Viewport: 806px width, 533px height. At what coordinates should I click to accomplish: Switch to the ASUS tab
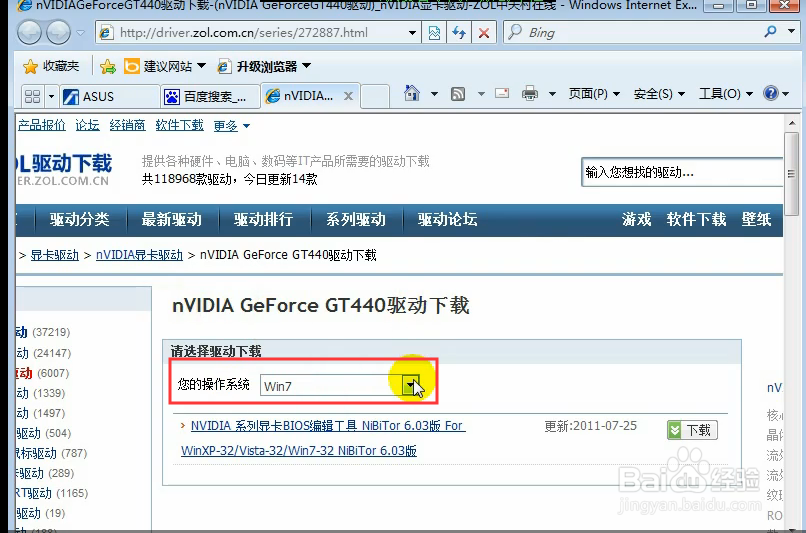pos(109,97)
